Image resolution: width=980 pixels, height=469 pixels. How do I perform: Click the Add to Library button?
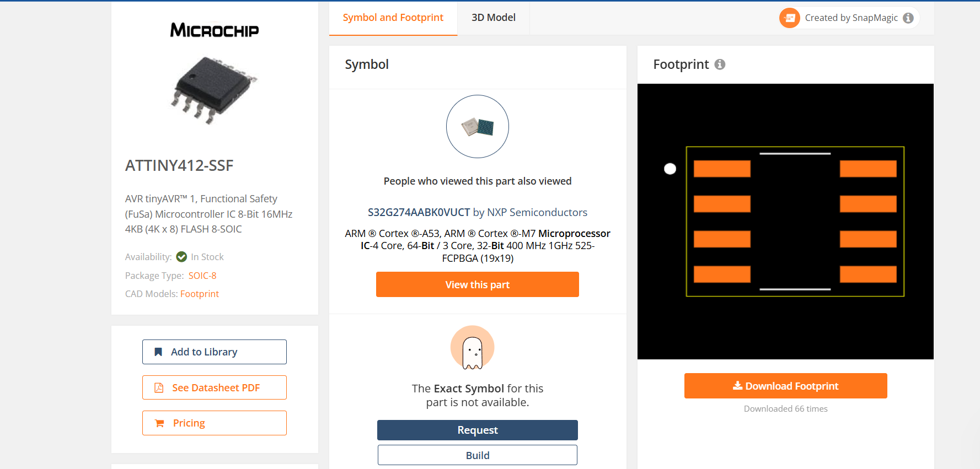tap(215, 352)
